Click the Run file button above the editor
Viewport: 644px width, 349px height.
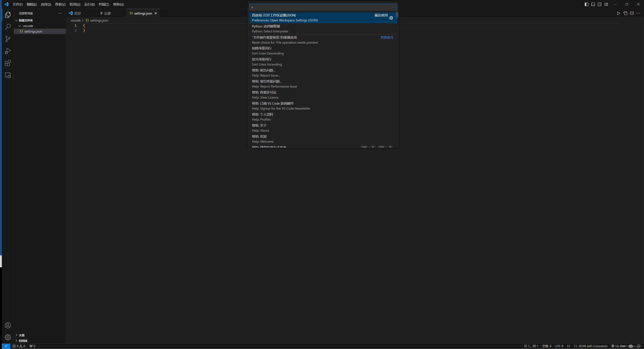(619, 13)
